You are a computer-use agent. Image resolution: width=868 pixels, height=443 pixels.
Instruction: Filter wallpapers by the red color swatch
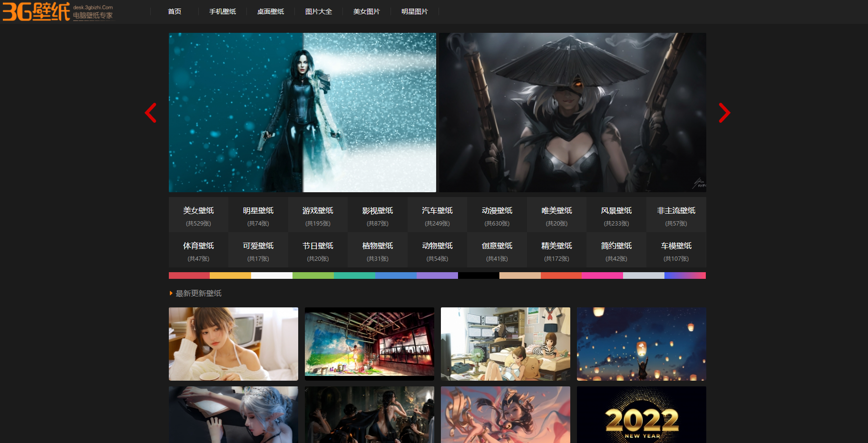point(189,276)
